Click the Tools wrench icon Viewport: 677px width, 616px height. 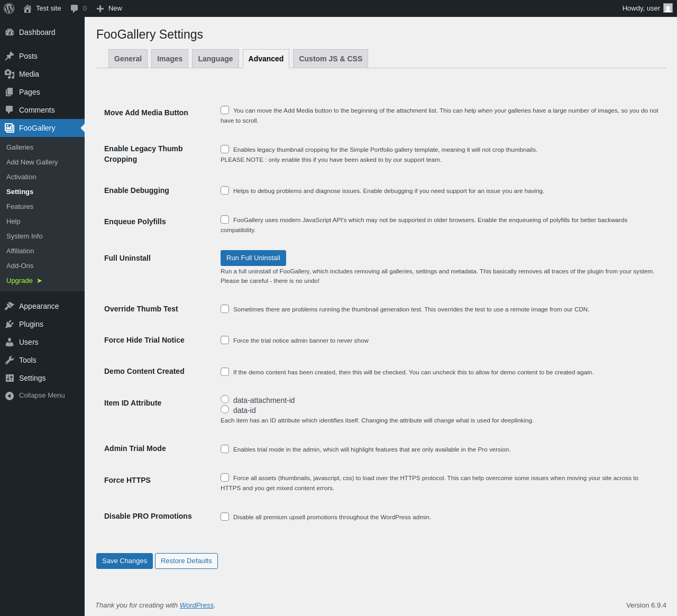[10, 360]
